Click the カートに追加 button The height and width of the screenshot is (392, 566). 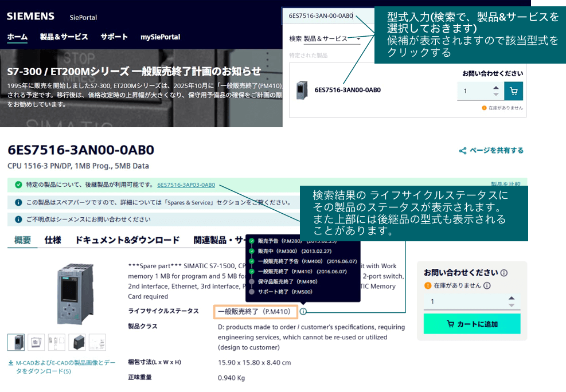pos(471,324)
